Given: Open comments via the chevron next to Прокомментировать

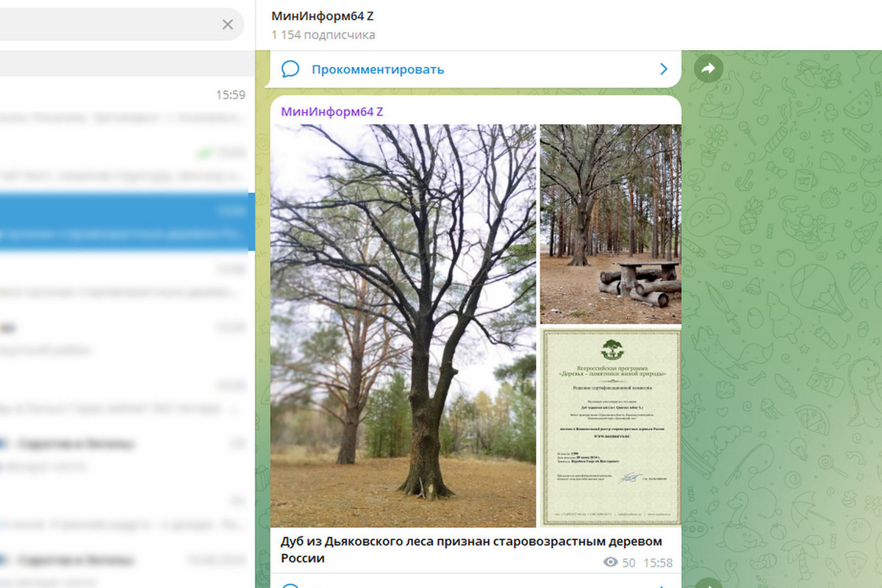Looking at the screenshot, I should pos(664,69).
